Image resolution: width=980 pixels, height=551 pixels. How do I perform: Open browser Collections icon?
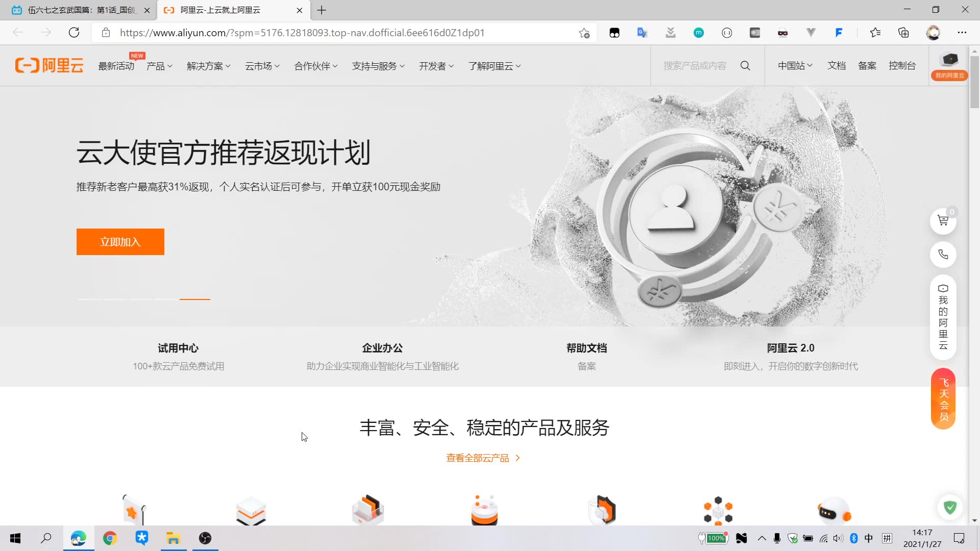pos(903,33)
